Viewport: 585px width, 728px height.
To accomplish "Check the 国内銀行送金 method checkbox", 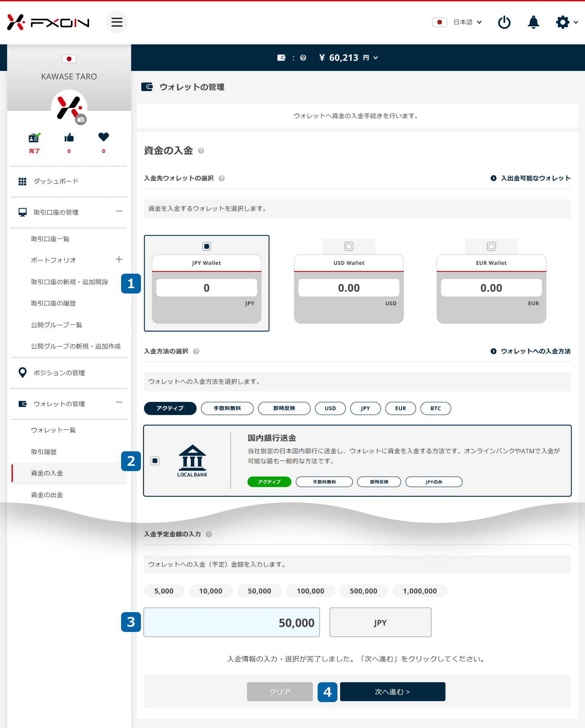I will pos(155,461).
